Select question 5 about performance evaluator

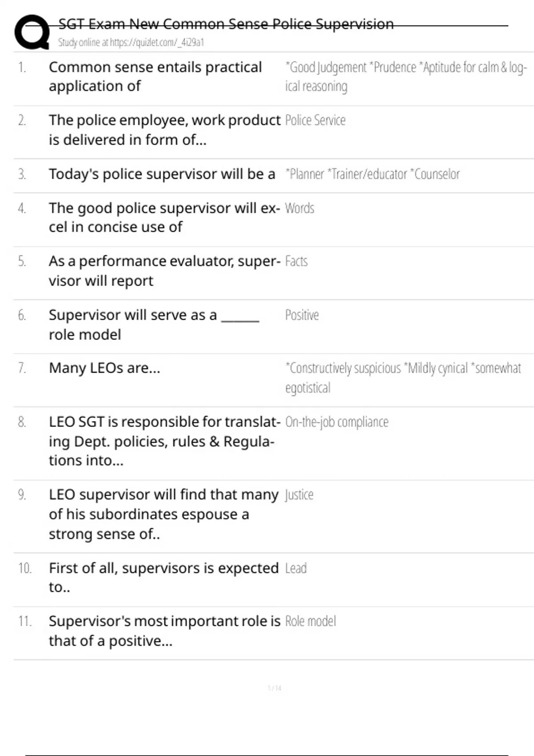pyautogui.click(x=164, y=271)
